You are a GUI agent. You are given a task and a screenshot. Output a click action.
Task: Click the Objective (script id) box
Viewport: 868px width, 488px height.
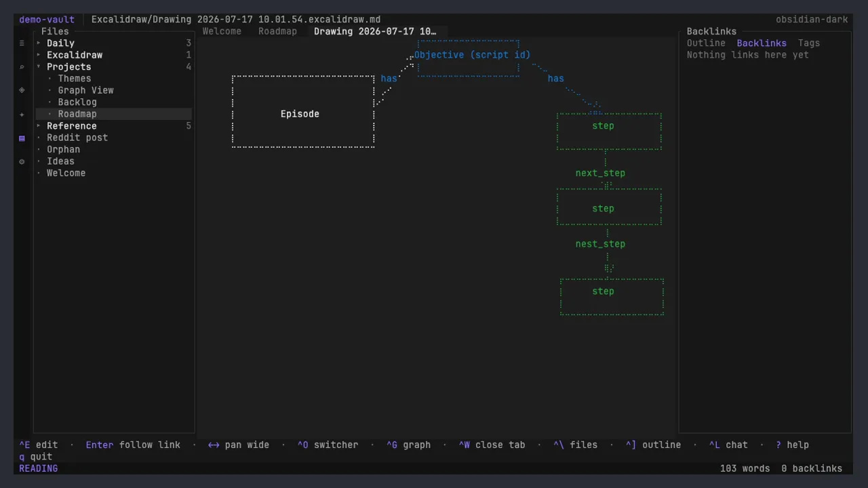pos(469,58)
